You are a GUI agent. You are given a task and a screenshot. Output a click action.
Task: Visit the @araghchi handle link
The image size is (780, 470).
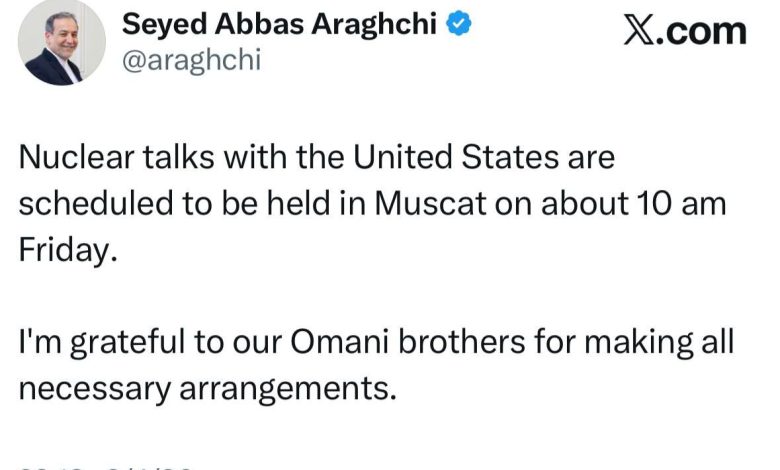pyautogui.click(x=192, y=60)
